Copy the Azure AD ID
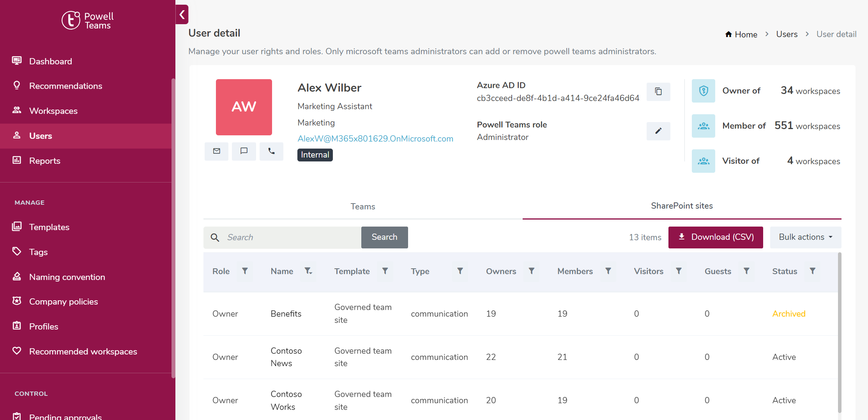Image resolution: width=868 pixels, height=420 pixels. coord(658,91)
